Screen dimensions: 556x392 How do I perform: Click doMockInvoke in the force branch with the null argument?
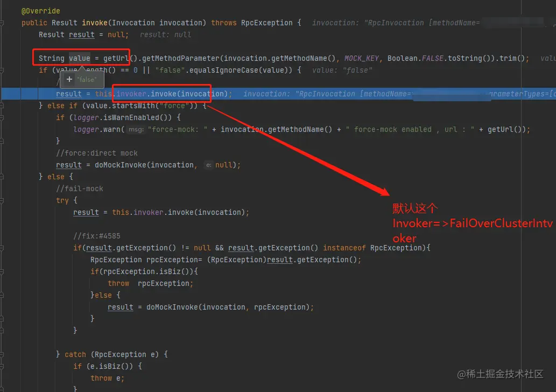click(x=120, y=165)
